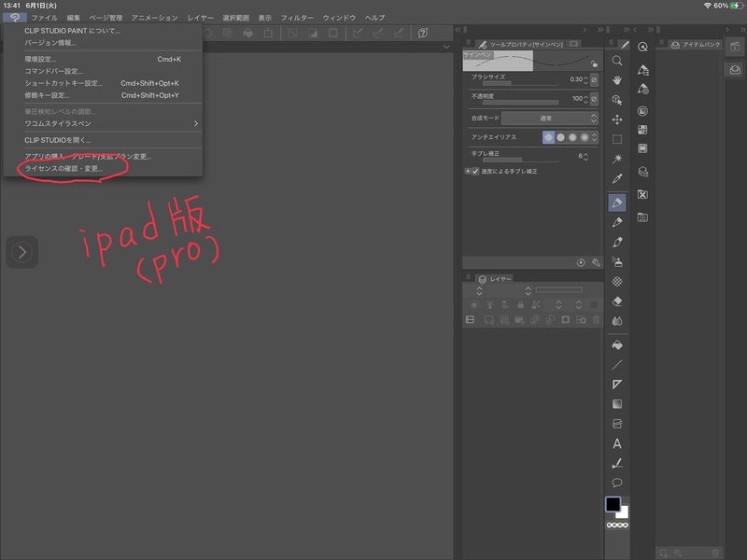Screen dimensions: 747x560
Task: Click the black main color swatch
Action: (613, 504)
